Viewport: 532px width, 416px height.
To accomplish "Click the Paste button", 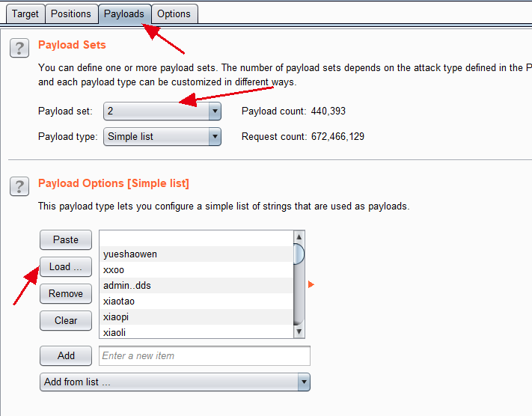I will click(x=66, y=239).
